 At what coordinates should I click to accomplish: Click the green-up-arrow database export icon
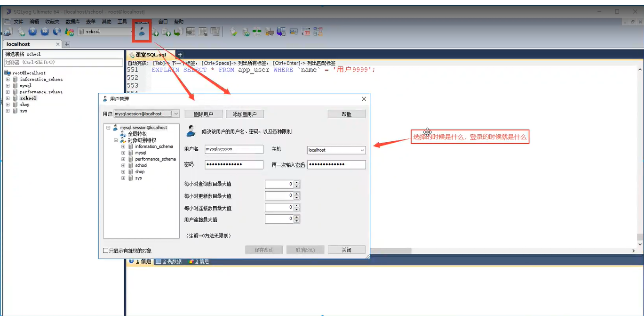click(166, 32)
